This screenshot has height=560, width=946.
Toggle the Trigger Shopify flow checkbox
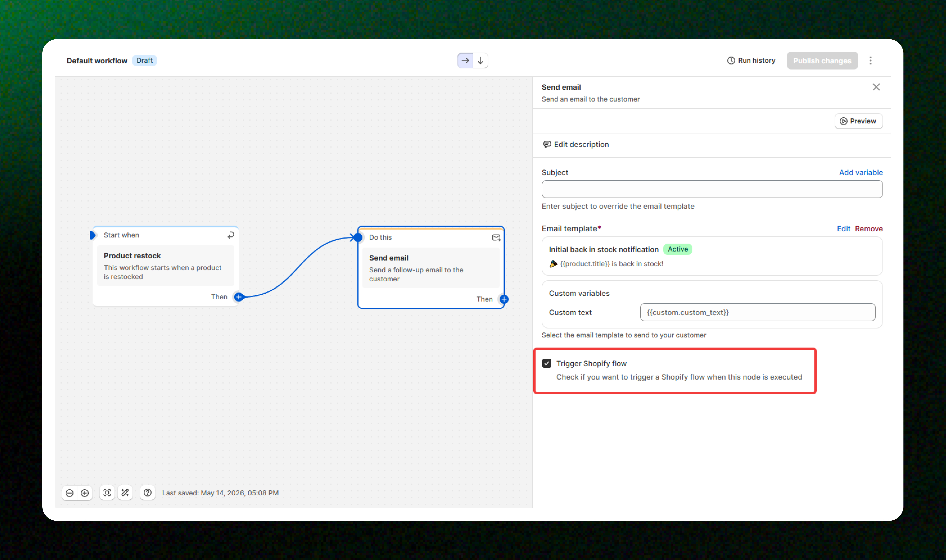546,363
